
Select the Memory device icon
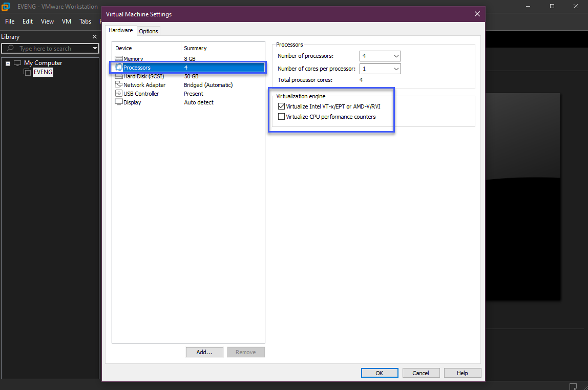pos(119,59)
